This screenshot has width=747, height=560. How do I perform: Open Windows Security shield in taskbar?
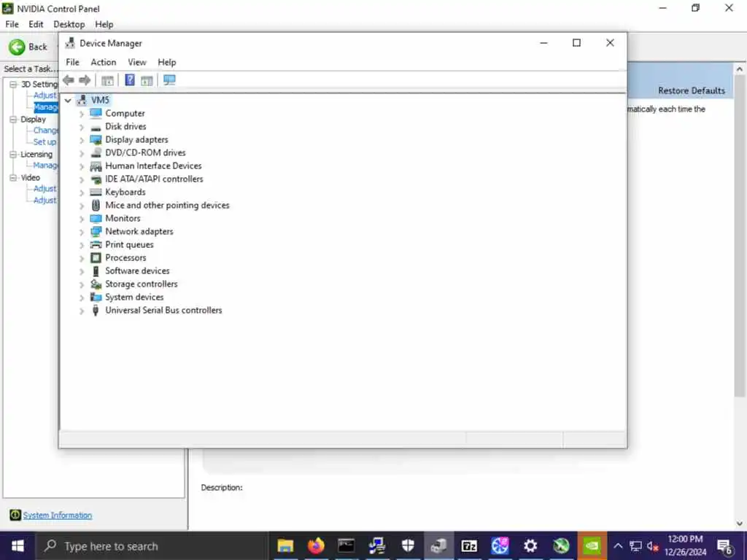(x=408, y=545)
